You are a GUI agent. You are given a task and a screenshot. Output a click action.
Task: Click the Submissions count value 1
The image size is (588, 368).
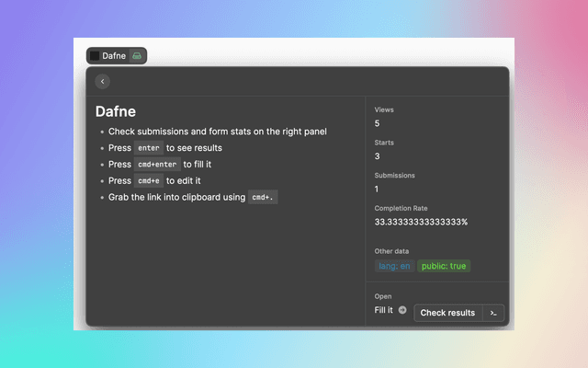point(377,189)
